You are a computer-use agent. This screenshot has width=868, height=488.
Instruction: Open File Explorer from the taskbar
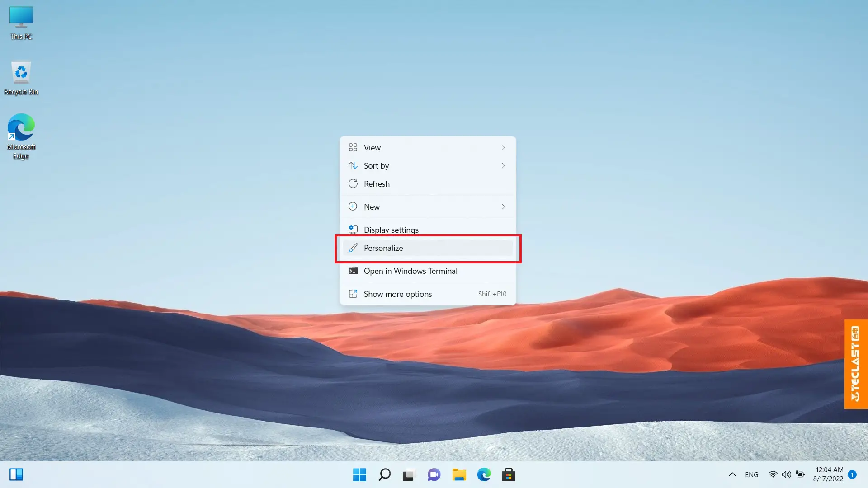coord(459,474)
